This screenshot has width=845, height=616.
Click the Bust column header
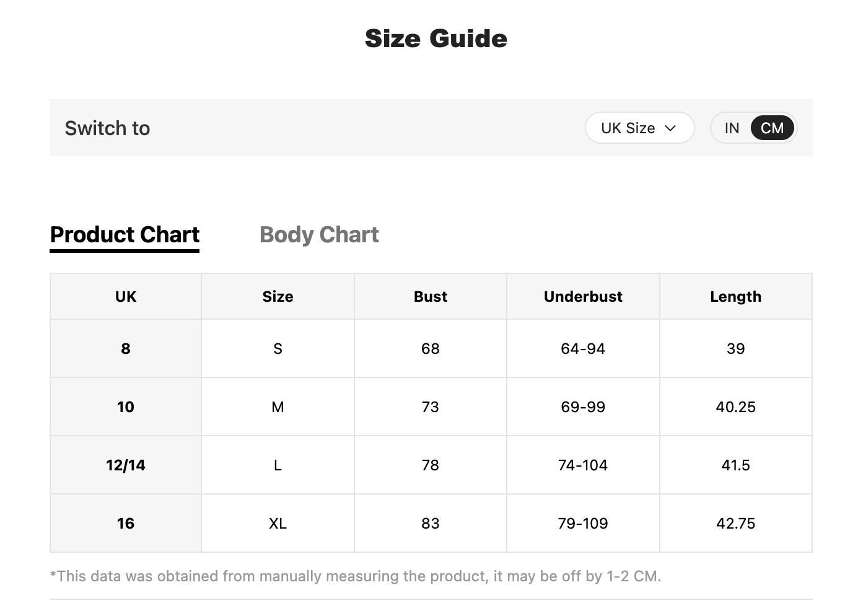[x=431, y=297]
